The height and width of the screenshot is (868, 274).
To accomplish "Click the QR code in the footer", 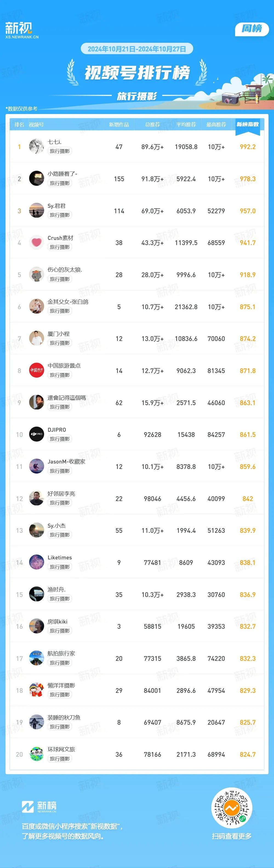I will point(232,808).
